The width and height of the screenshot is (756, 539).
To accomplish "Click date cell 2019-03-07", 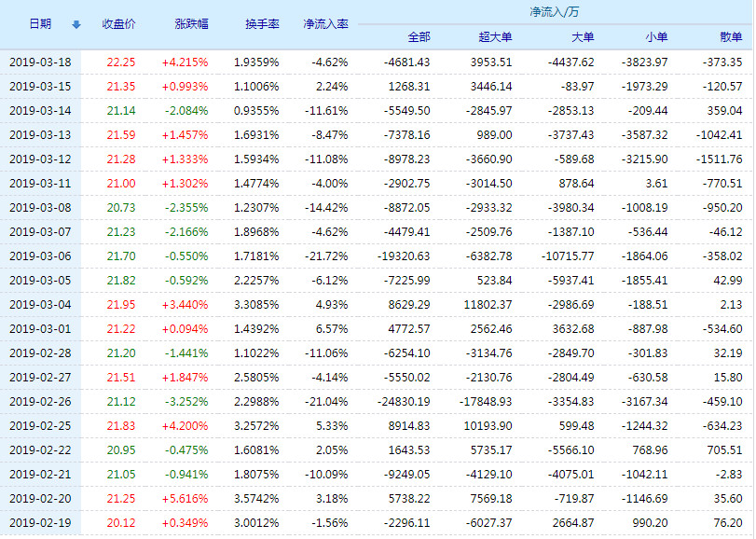I will click(40, 232).
